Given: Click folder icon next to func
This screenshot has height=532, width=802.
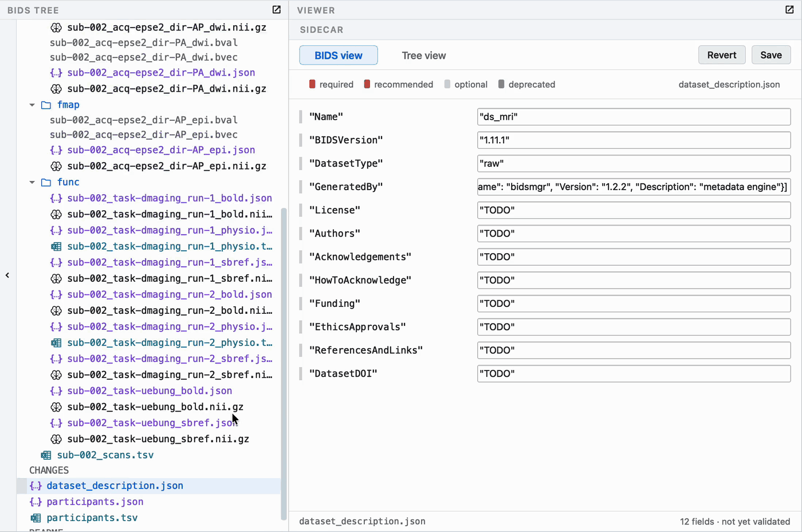Looking at the screenshot, I should coord(46,182).
